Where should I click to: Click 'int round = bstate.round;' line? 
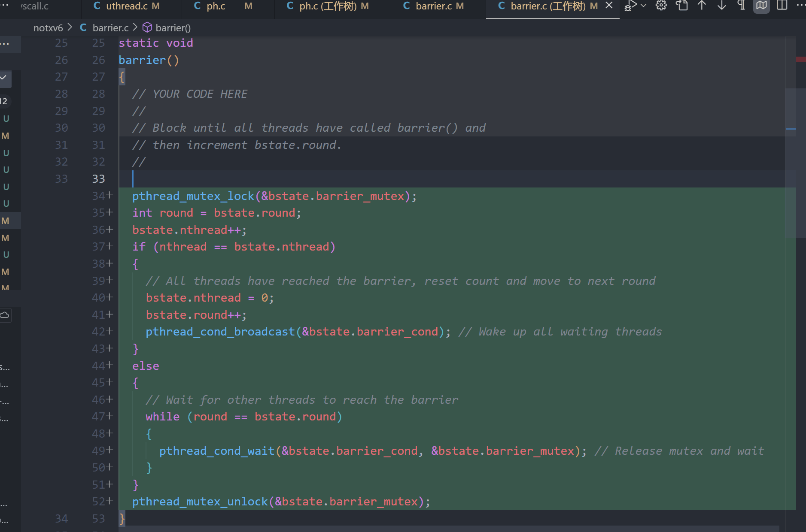[x=217, y=213]
